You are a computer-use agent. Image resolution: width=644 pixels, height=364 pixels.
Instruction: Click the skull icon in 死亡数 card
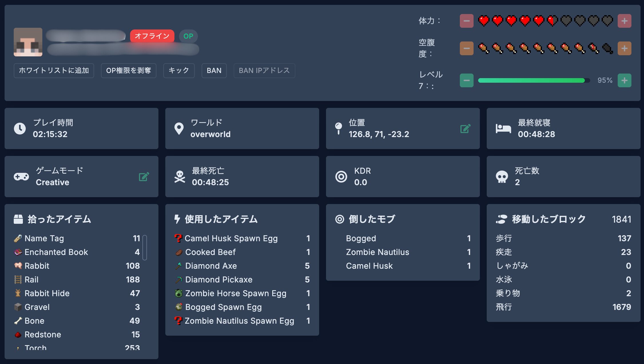pyautogui.click(x=502, y=177)
